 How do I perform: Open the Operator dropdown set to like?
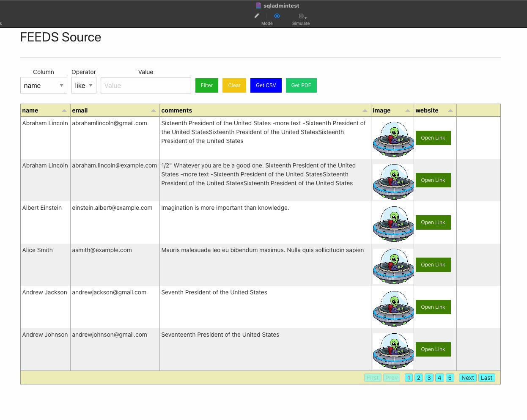(x=83, y=85)
